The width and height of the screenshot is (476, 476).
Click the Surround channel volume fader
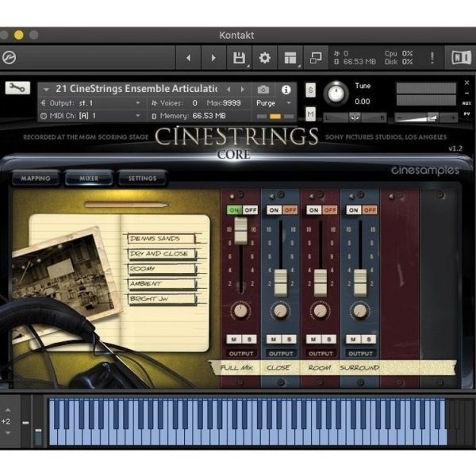[x=360, y=282]
